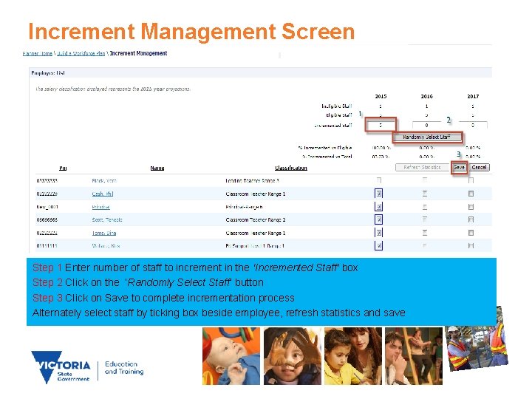Image resolution: width=532 pixels, height=399 pixels.
Task: Tick 2017 checkbox for Toms, Gina
Action: (471, 233)
